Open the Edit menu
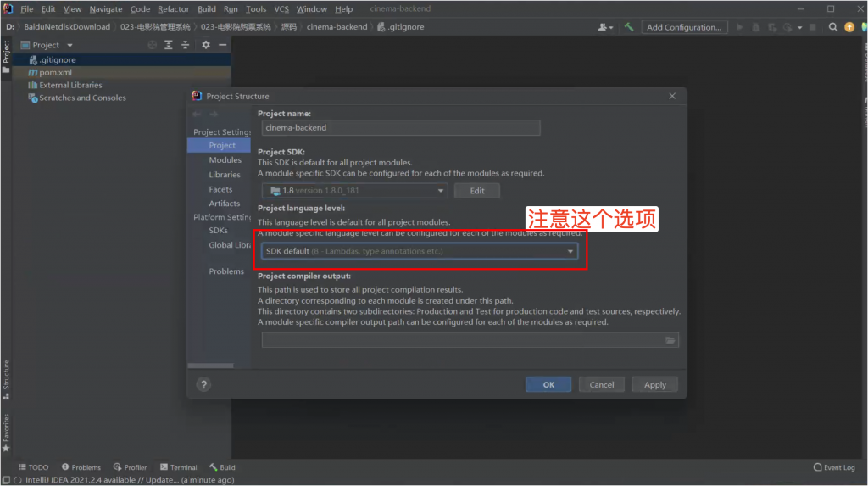The height and width of the screenshot is (486, 868). coord(48,8)
